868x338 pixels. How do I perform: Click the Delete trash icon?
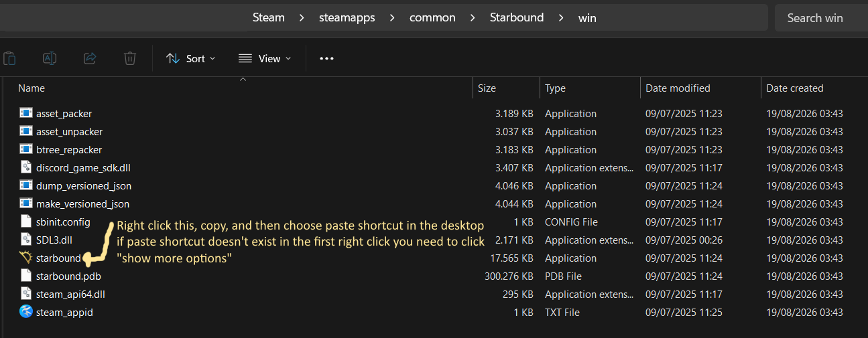130,58
